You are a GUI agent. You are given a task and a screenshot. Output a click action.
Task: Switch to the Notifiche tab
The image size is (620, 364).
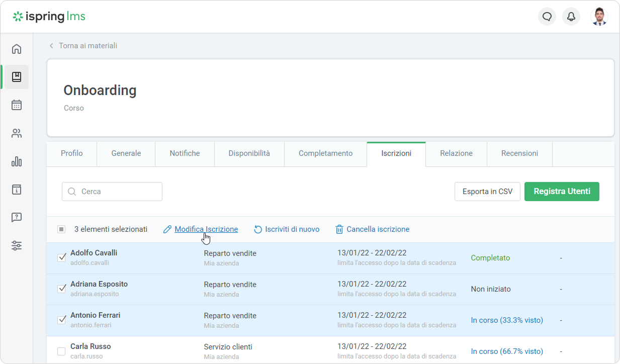185,153
